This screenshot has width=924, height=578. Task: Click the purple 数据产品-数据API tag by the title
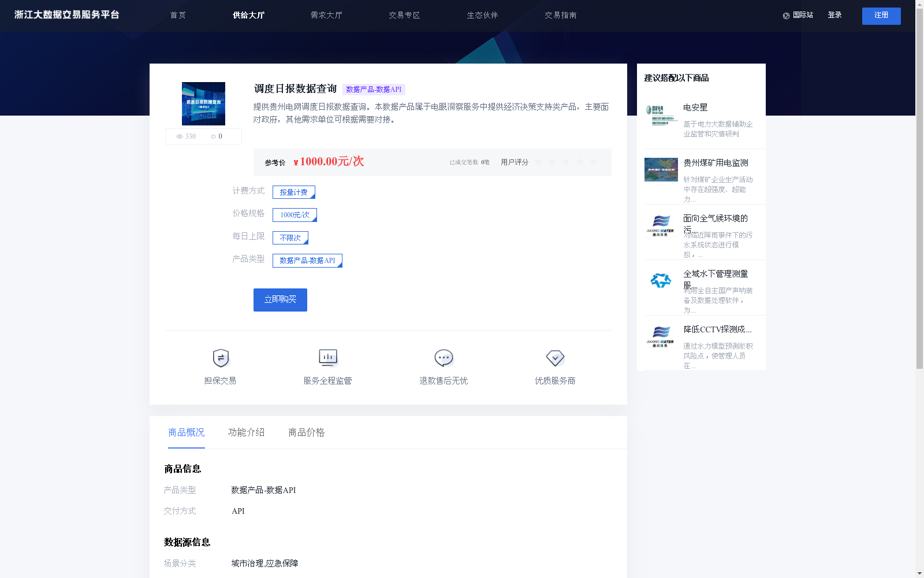tap(374, 90)
